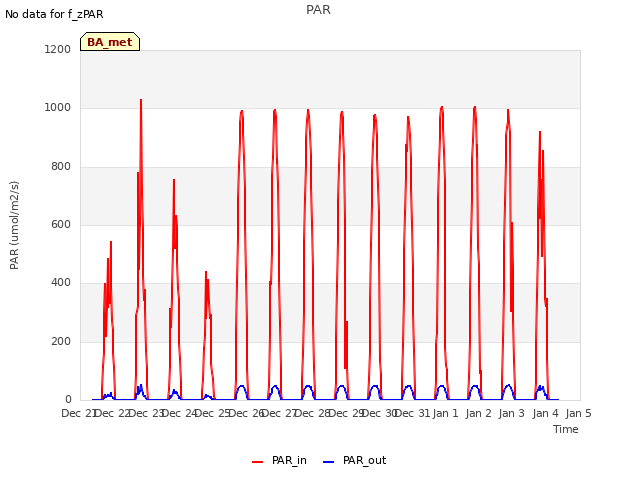Click the Time x-axis label

(x=566, y=429)
